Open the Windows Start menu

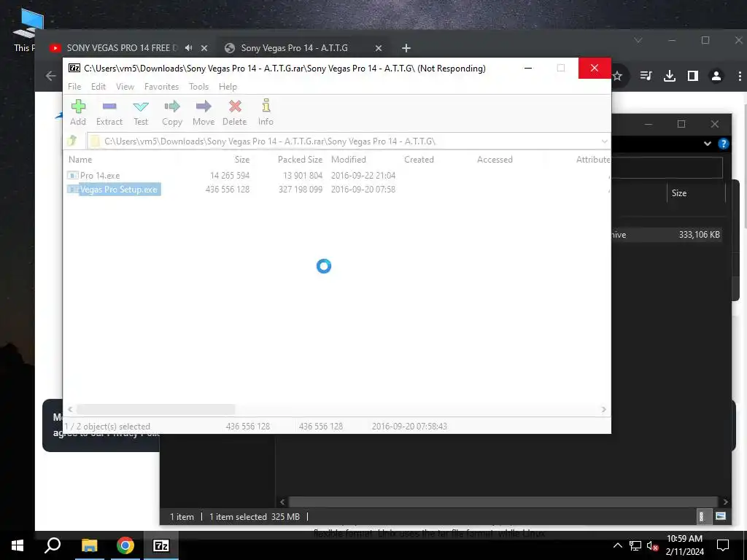[18, 545]
